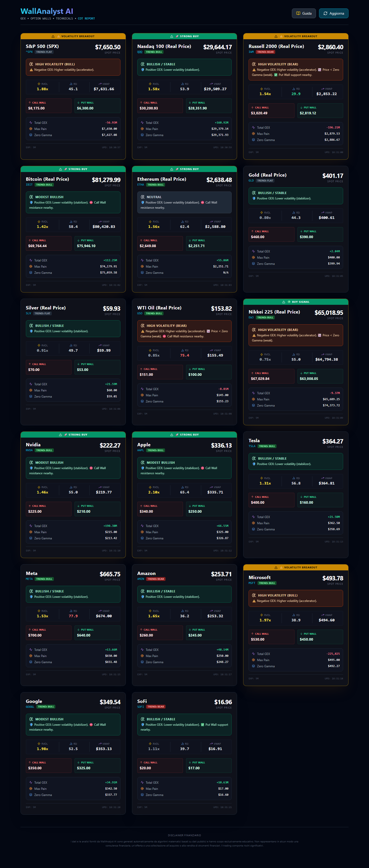Click the Zero Gamma layers icon in Russell 2000 card
The width and height of the screenshot is (369, 868).
coord(253,140)
